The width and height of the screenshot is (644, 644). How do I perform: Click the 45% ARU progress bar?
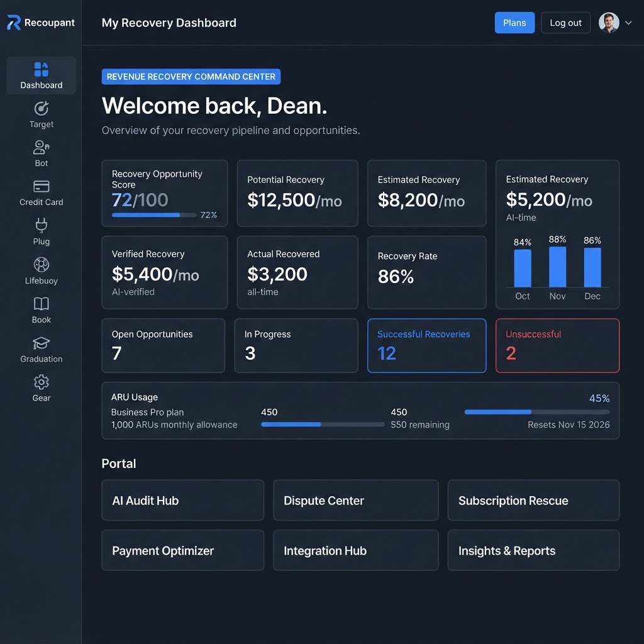tap(537, 411)
